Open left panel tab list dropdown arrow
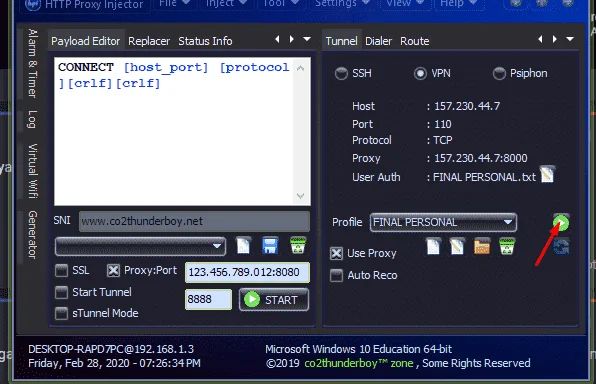Screen dimensions: 596x384 click(x=307, y=39)
